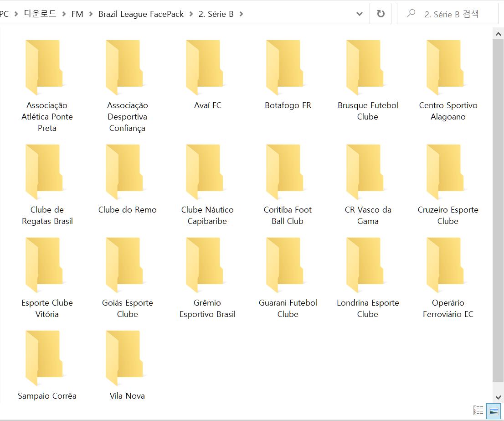This screenshot has width=504, height=421.
Task: Click the CR Vasco da Gama name label
Action: (368, 215)
